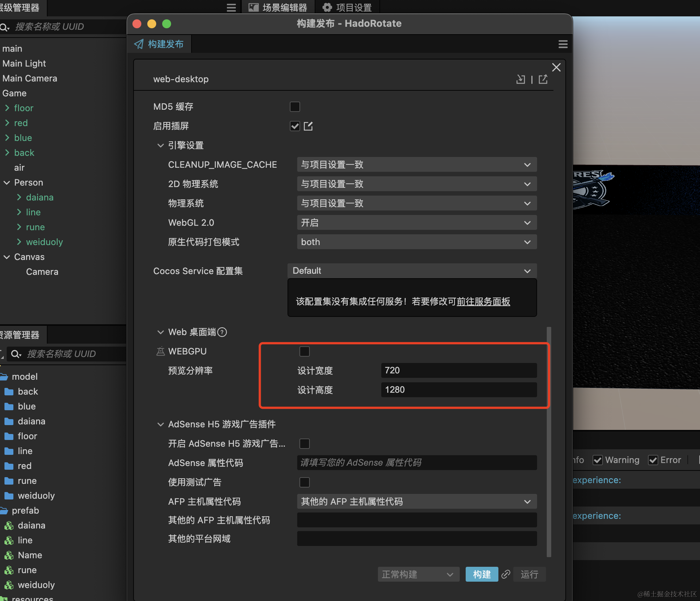This screenshot has height=601, width=700.
Task: Enable the WEBGPU checkbox
Action: [305, 351]
